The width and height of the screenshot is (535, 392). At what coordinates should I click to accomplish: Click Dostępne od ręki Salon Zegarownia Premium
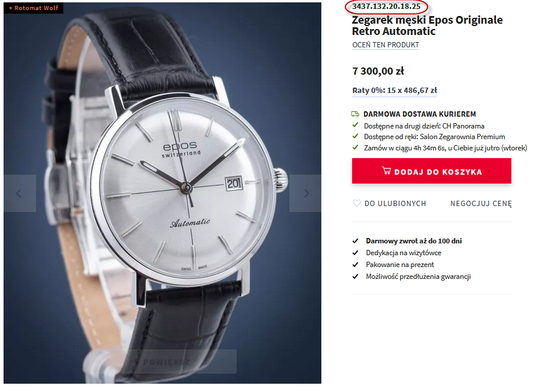coord(434,137)
